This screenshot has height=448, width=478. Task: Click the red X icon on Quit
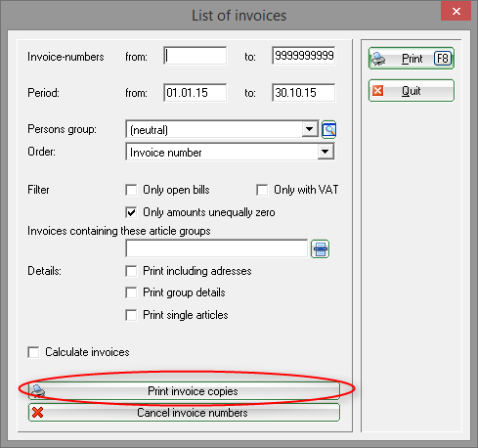tap(378, 90)
